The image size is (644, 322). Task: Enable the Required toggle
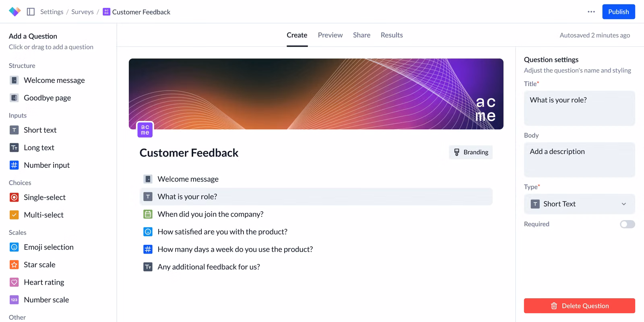627,224
